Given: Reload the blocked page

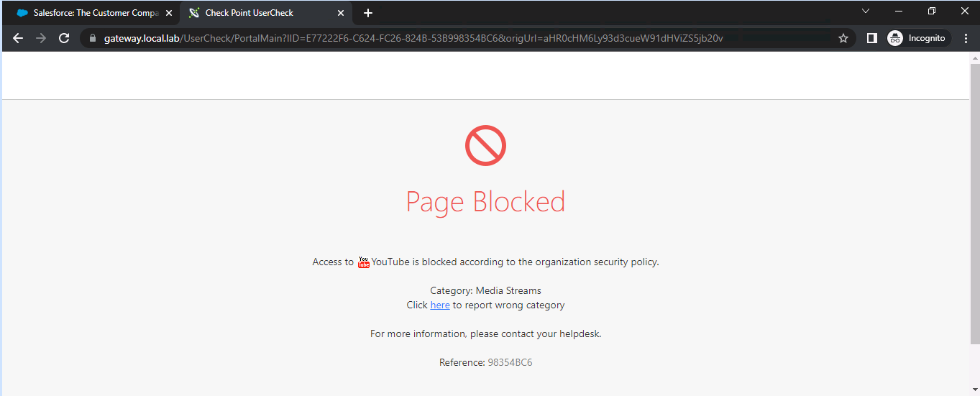Looking at the screenshot, I should click(64, 38).
